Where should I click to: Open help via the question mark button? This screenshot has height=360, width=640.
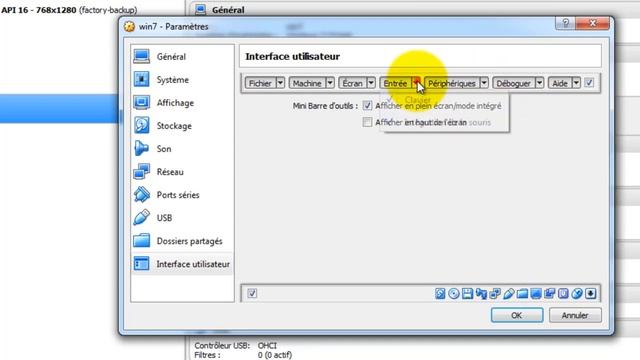565,23
